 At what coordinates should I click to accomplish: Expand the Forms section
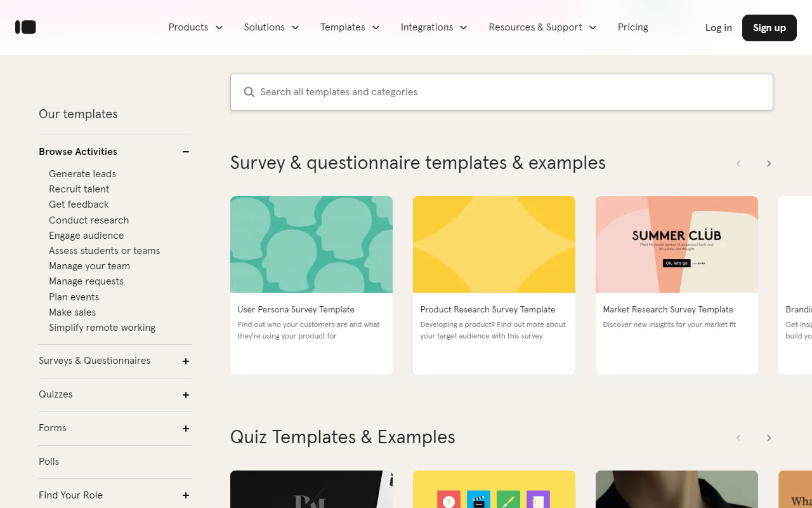pyautogui.click(x=185, y=428)
